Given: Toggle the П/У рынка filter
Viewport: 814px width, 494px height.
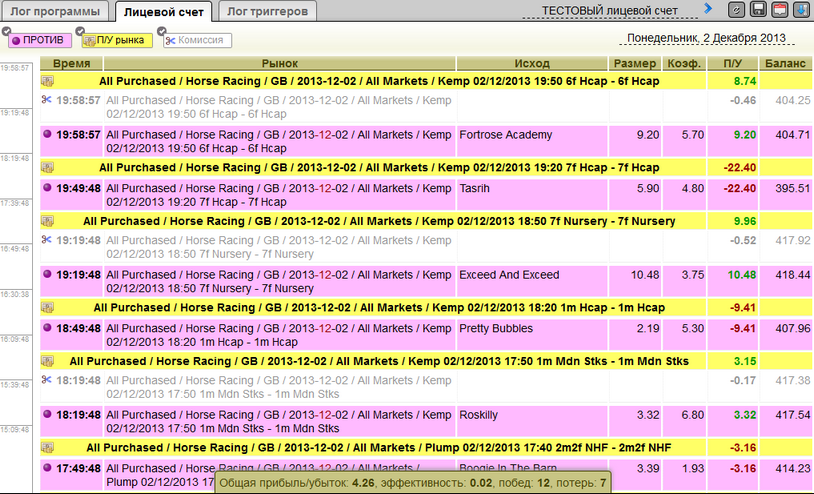Looking at the screenshot, I should pos(117,40).
